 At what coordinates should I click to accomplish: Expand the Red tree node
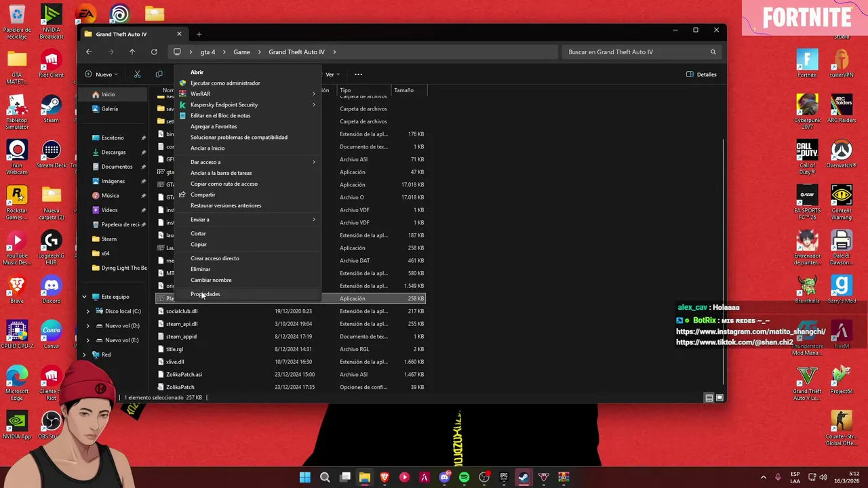[84, 354]
